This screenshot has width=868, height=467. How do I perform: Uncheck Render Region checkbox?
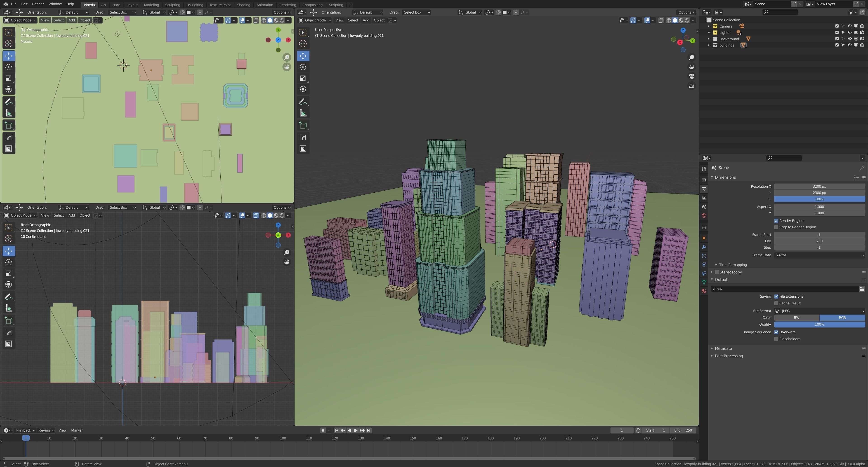(x=776, y=221)
